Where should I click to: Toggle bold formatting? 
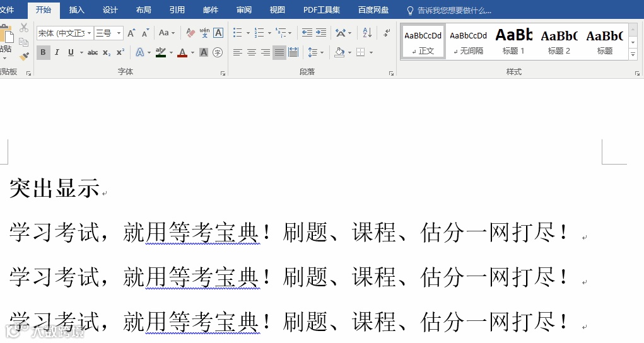[x=43, y=52]
